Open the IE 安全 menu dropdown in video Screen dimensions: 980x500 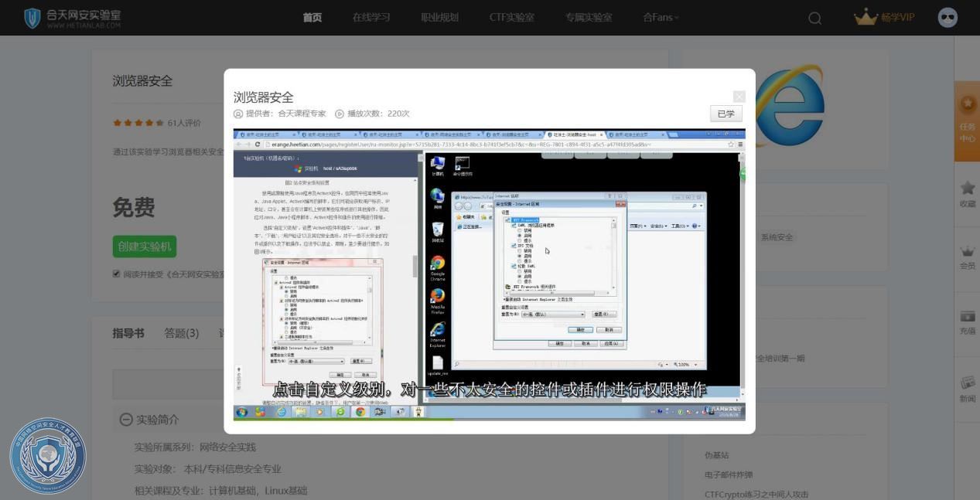pyautogui.click(x=658, y=226)
